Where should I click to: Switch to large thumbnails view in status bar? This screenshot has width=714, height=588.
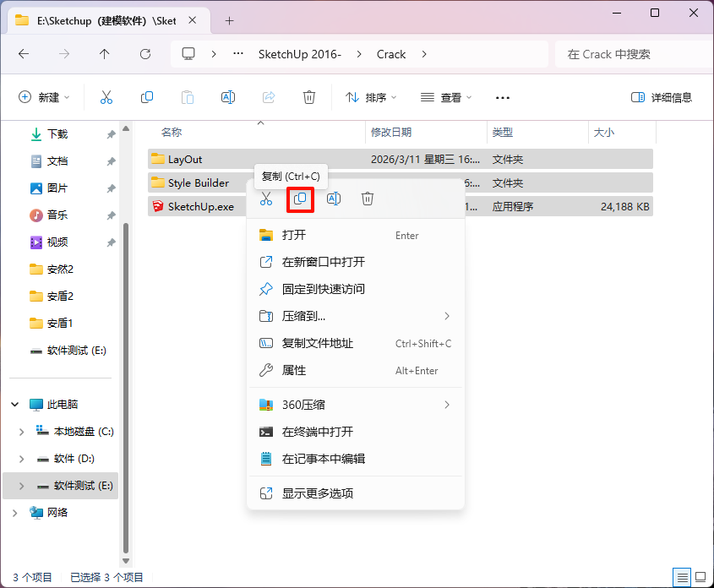(700, 578)
